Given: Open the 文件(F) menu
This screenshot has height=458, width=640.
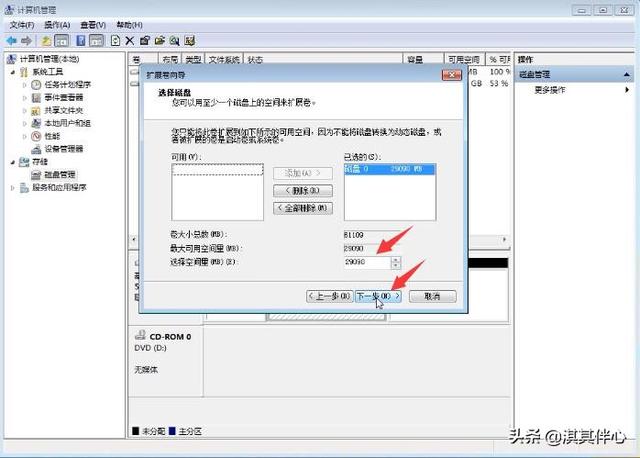Looking at the screenshot, I should pos(22,24).
